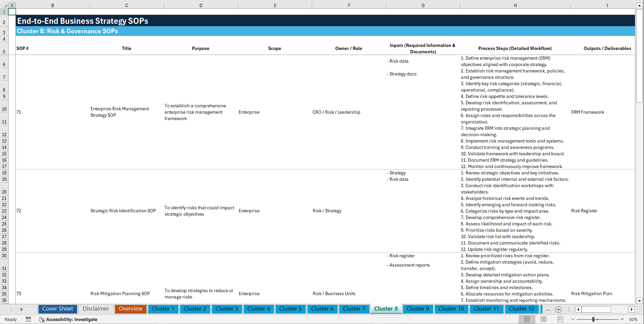Select row 10 header
644x324 pixels.
(x=4, y=109)
